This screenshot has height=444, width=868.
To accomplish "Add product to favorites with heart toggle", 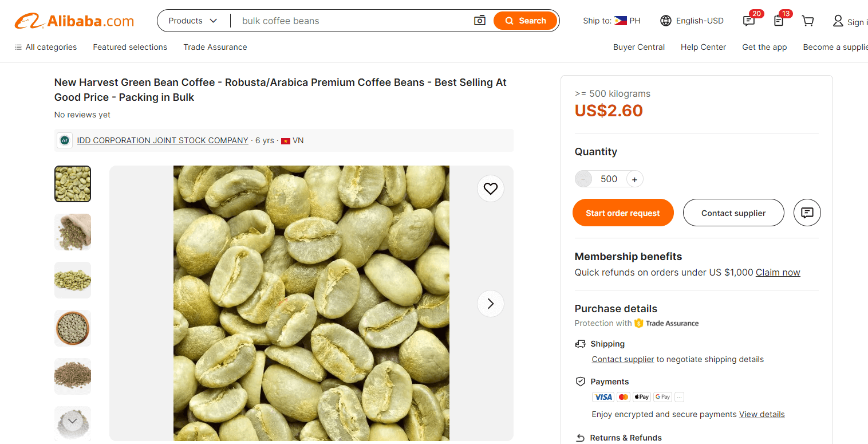I will pos(491,188).
